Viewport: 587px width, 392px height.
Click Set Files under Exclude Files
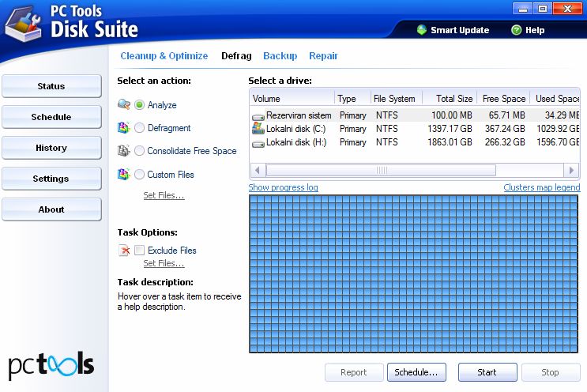pos(164,263)
